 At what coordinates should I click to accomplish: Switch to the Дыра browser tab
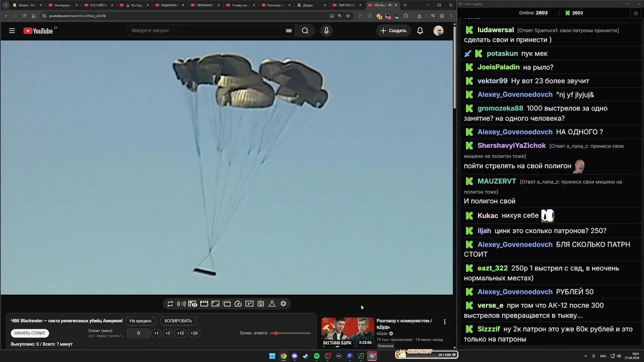pyautogui.click(x=312, y=5)
